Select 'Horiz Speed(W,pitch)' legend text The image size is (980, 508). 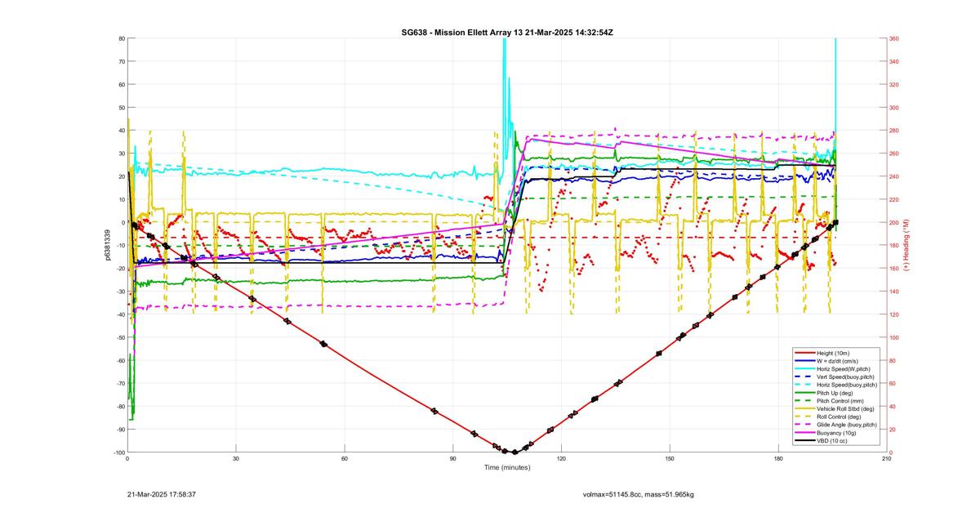(844, 368)
